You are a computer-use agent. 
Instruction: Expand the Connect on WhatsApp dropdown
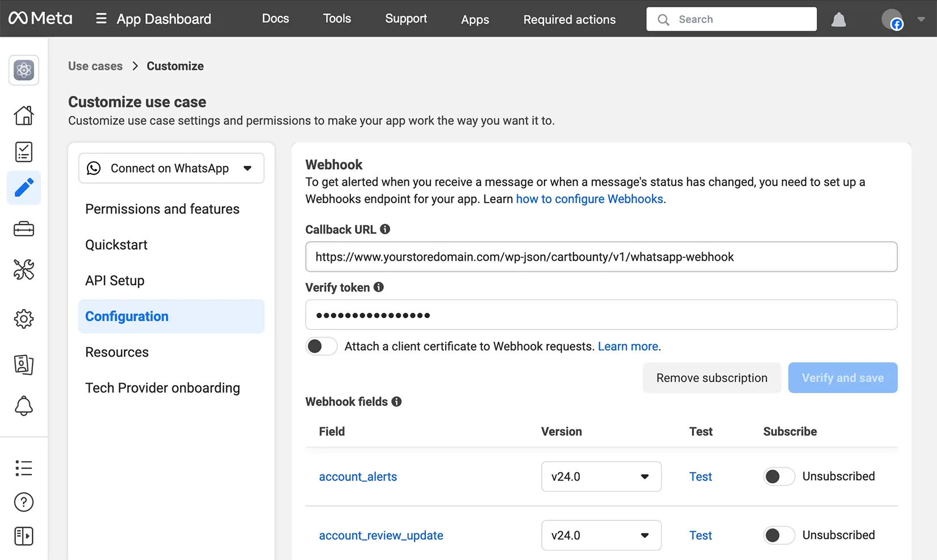pos(248,168)
